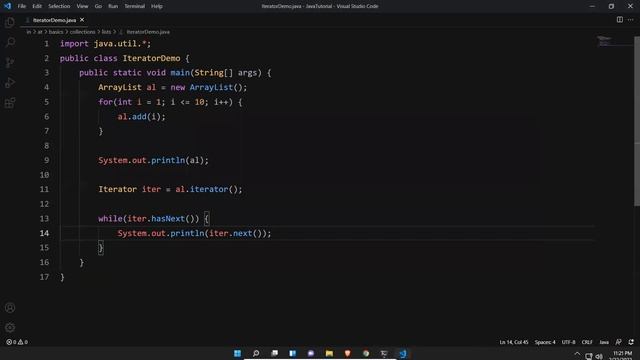This screenshot has height=360, width=640.
Task: Click line number 14 in gutter
Action: pyautogui.click(x=44, y=233)
